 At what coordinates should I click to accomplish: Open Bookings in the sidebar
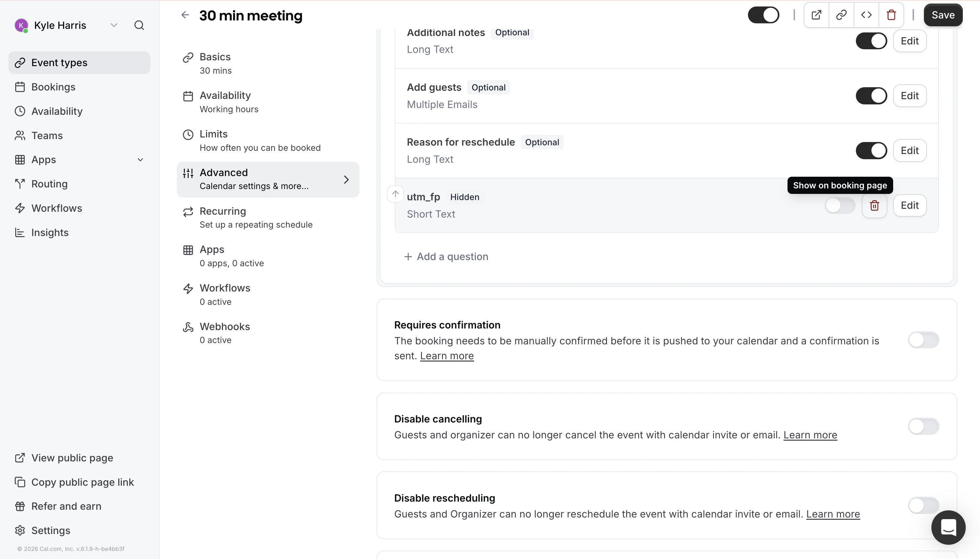(x=53, y=87)
